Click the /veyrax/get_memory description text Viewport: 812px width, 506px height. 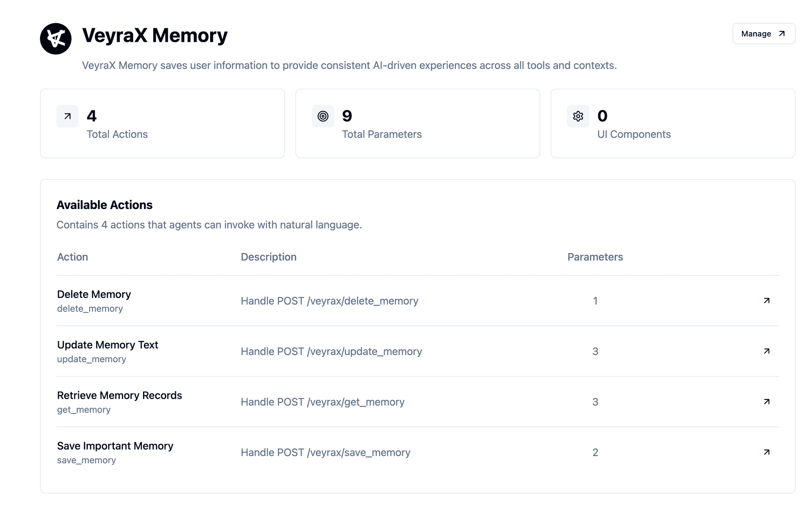point(322,402)
